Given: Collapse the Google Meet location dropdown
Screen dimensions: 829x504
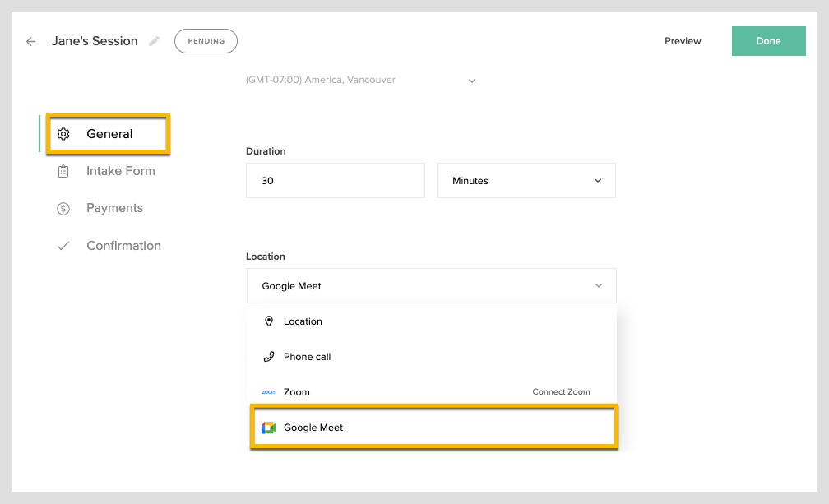Looking at the screenshot, I should coord(432,286).
